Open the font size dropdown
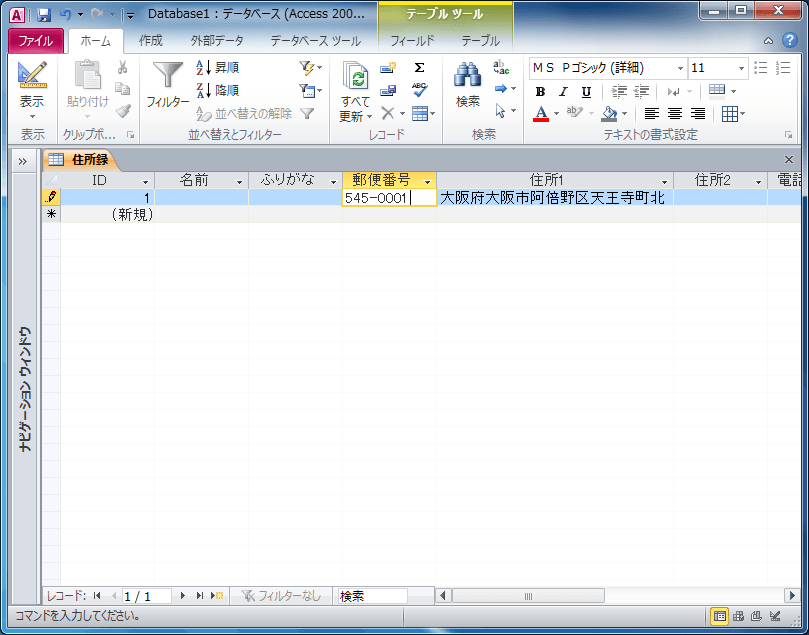809x635 pixels. (x=741, y=68)
